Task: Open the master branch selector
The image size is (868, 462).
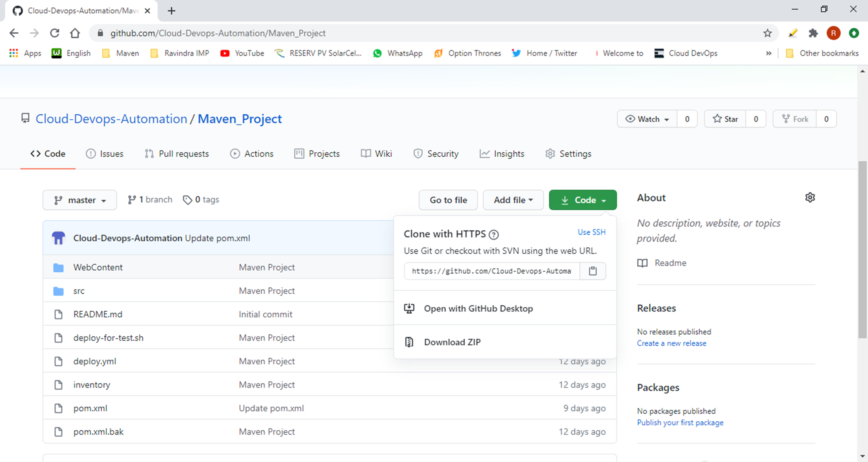Action: (80, 200)
